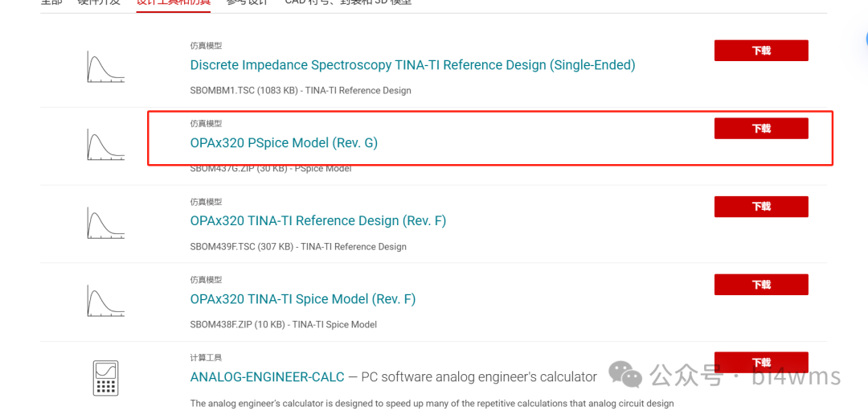Download the Discrete Impedance Spectroscopy reference design
868x411 pixels.
(761, 51)
